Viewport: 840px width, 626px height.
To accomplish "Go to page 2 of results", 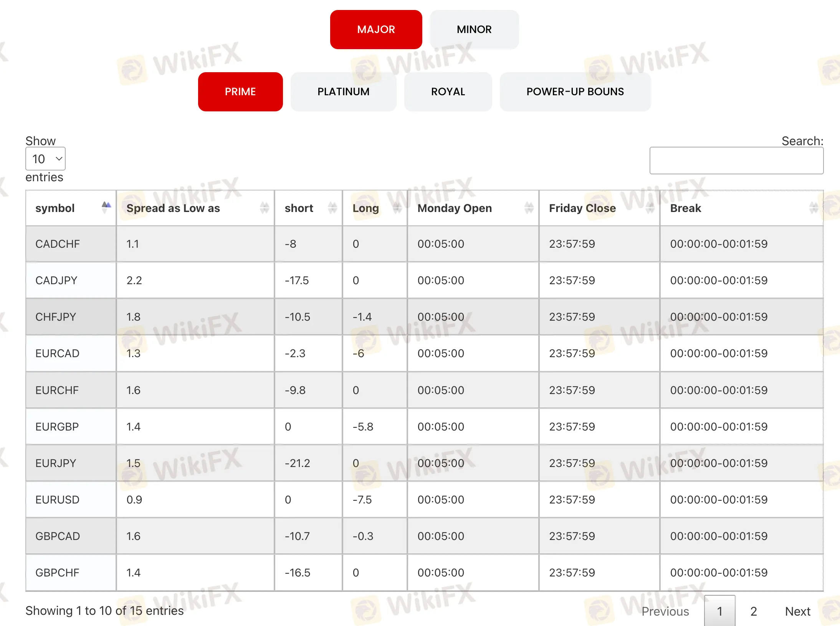I will point(754,611).
